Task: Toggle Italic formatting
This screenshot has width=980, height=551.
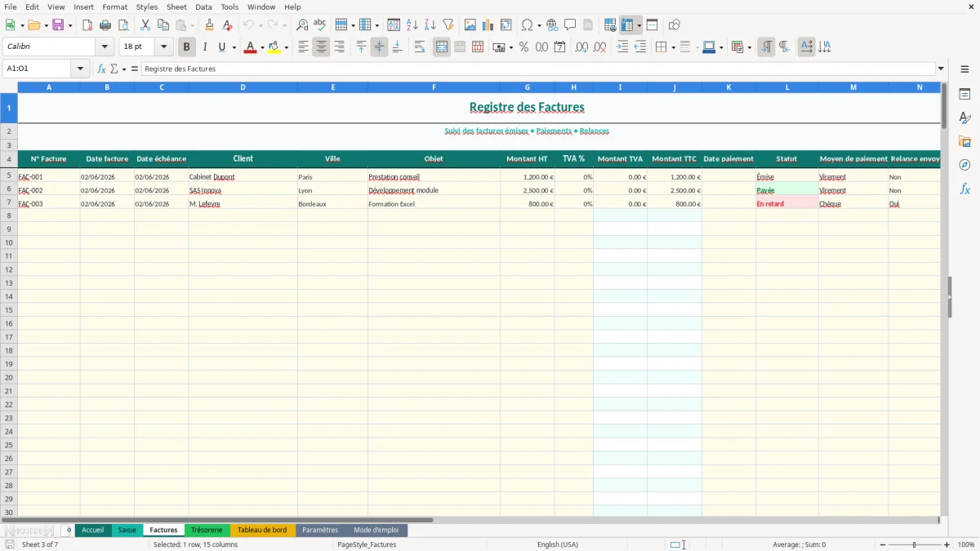Action: point(205,47)
